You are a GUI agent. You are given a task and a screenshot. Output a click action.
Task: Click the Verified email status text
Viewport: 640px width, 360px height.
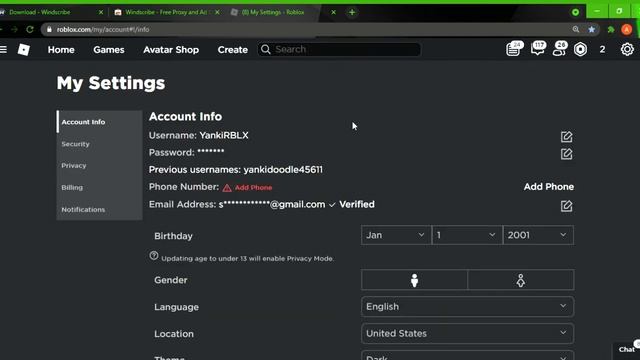357,204
